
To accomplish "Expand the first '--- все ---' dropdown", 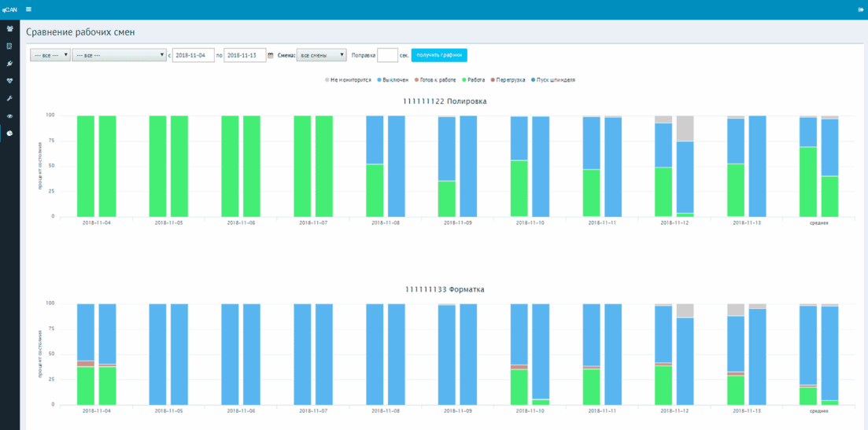I will [x=50, y=55].
